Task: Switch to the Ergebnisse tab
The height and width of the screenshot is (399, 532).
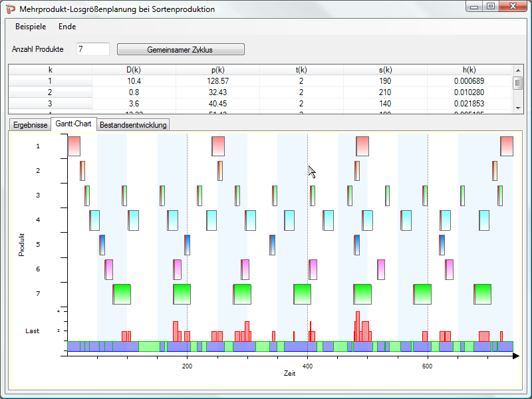Action: (30, 125)
